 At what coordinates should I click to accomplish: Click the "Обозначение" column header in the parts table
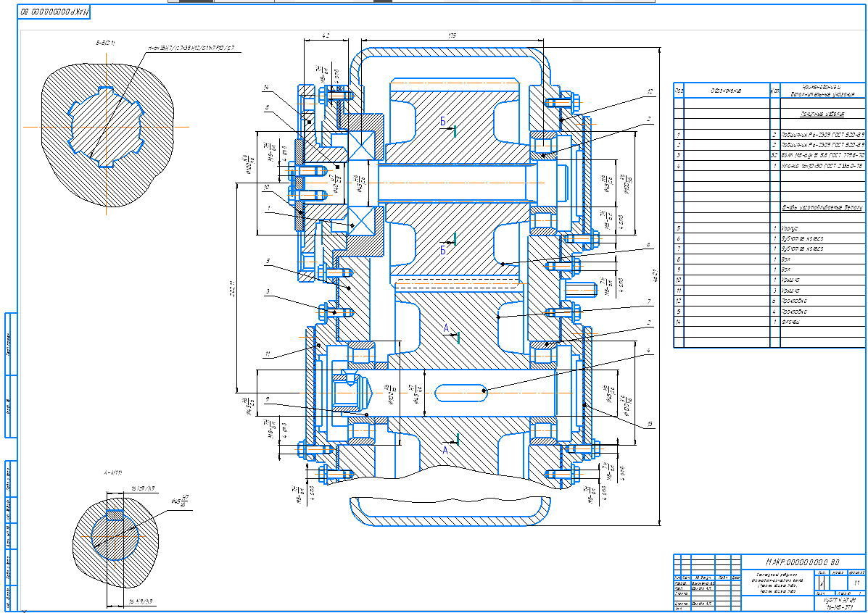(726, 90)
